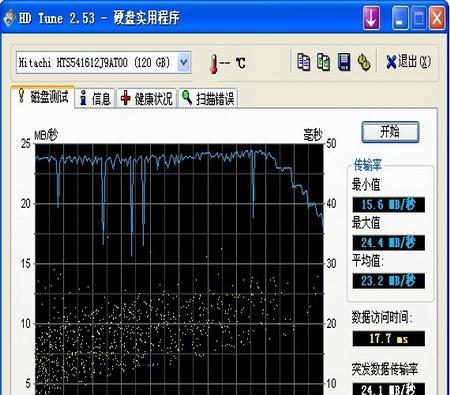Switch to the 磁盘测试 benchmark tab

[42, 97]
